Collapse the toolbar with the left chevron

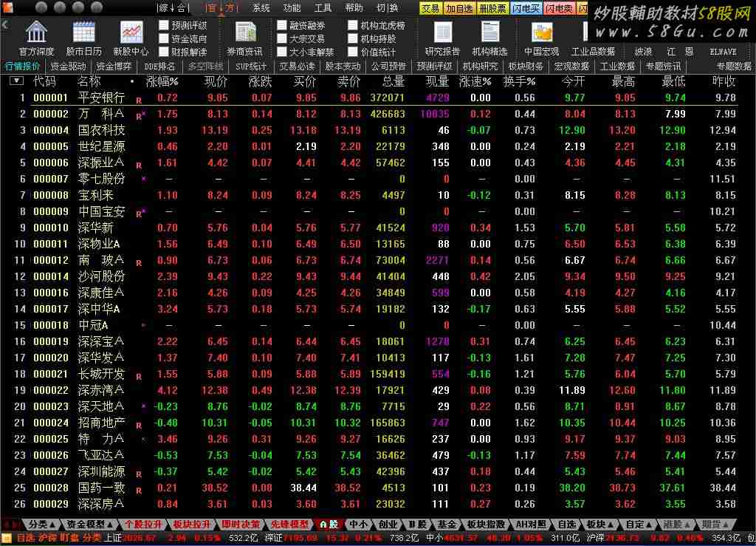click(x=5, y=24)
